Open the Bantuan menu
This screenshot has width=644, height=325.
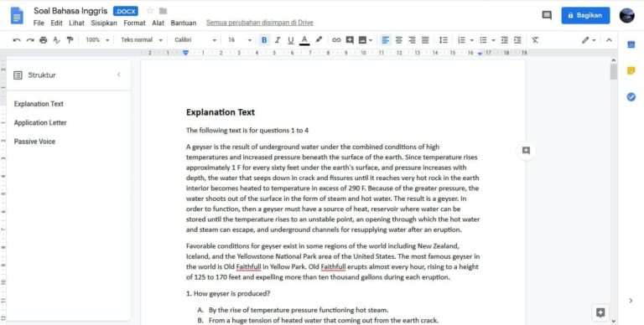point(183,23)
